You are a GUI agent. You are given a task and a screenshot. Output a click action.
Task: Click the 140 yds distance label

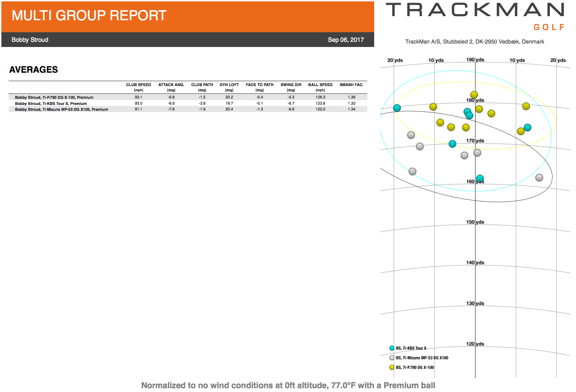475,263
